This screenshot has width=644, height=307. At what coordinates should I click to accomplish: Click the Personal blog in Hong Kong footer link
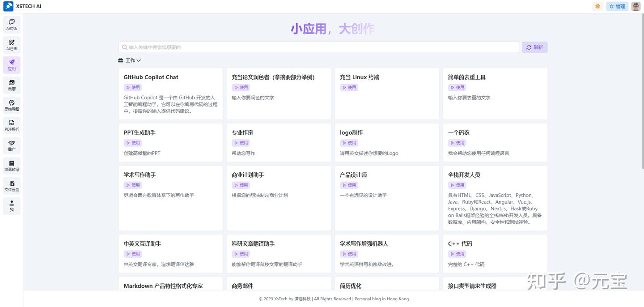(x=381, y=299)
